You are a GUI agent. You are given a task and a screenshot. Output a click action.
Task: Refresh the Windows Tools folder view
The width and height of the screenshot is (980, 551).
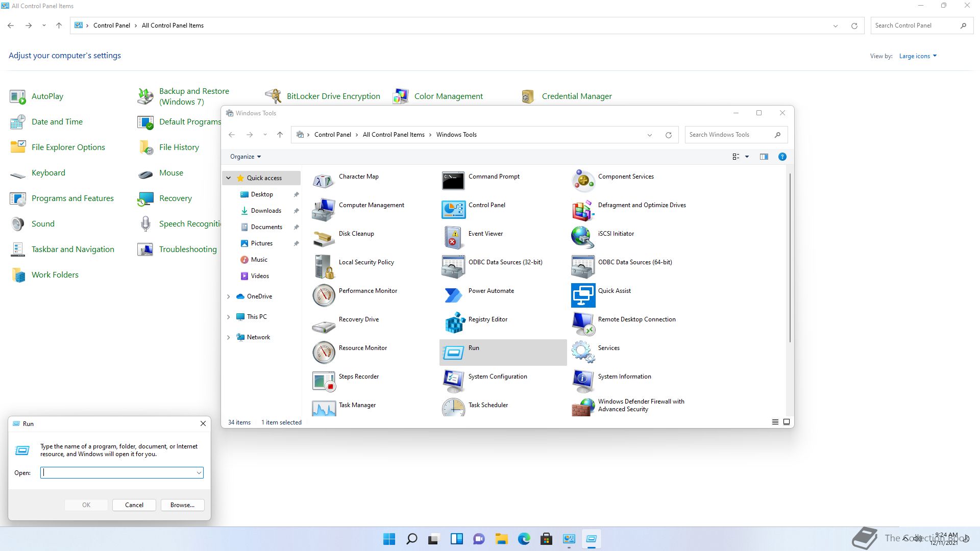pyautogui.click(x=668, y=135)
